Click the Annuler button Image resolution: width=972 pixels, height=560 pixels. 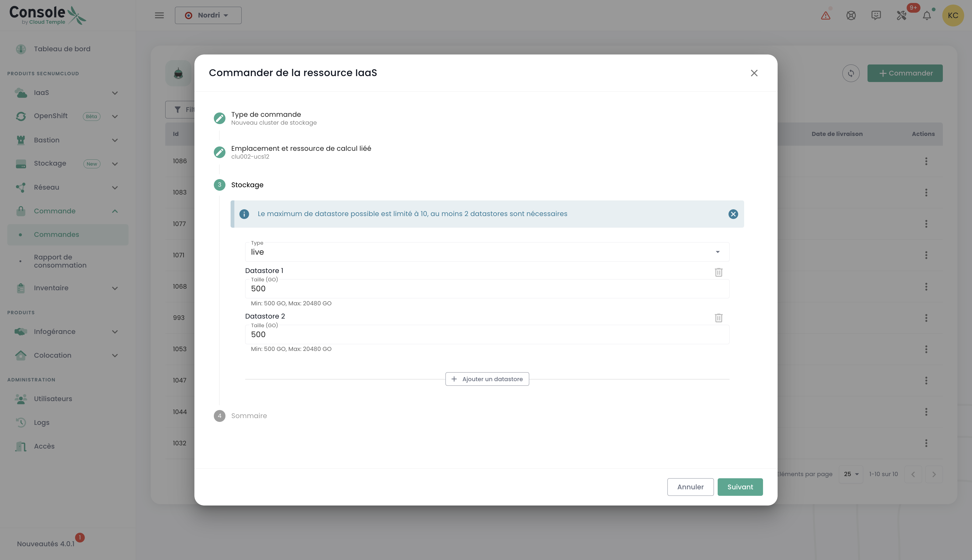[x=690, y=487]
